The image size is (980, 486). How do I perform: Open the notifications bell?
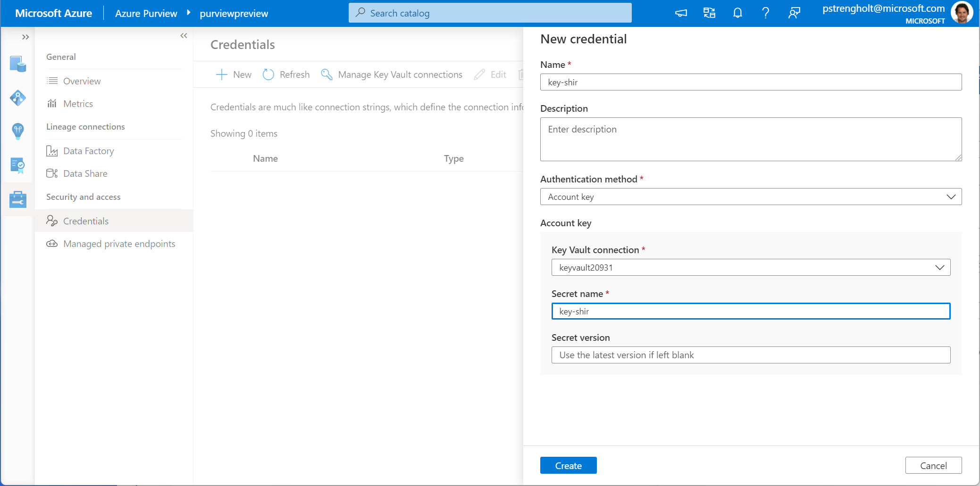tap(737, 13)
